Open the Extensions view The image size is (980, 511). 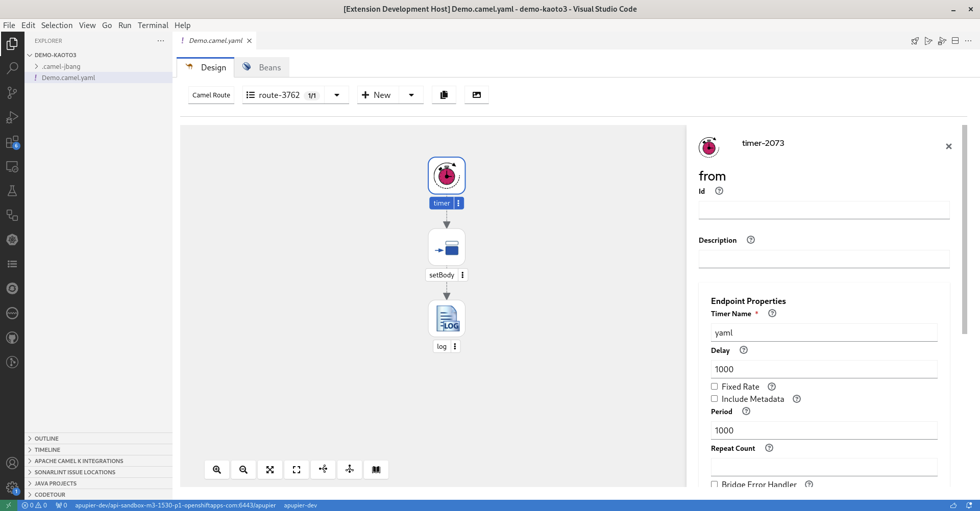tap(12, 142)
